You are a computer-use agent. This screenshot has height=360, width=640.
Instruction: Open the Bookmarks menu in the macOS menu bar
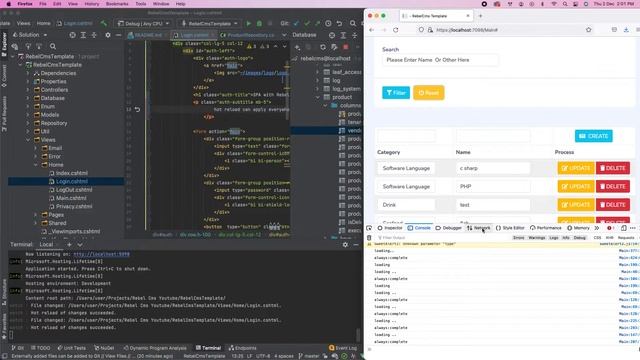pos(117,4)
